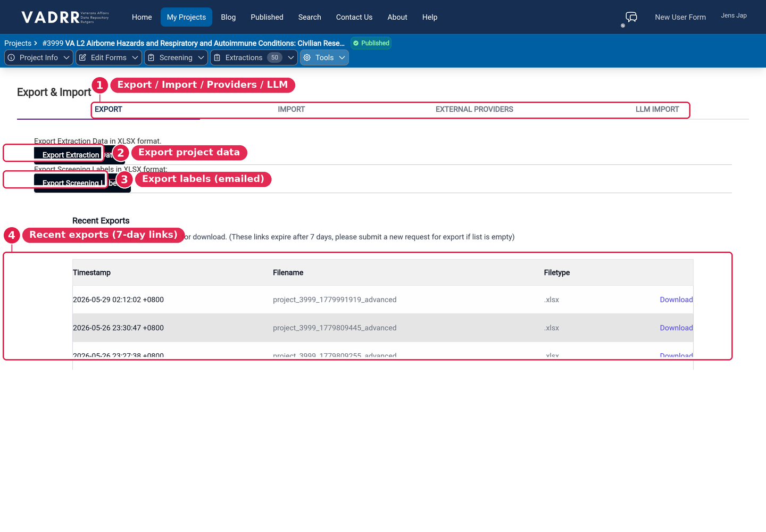Download project_3999_1779991919_advanced export
This screenshot has height=532, width=766.
[676, 300]
